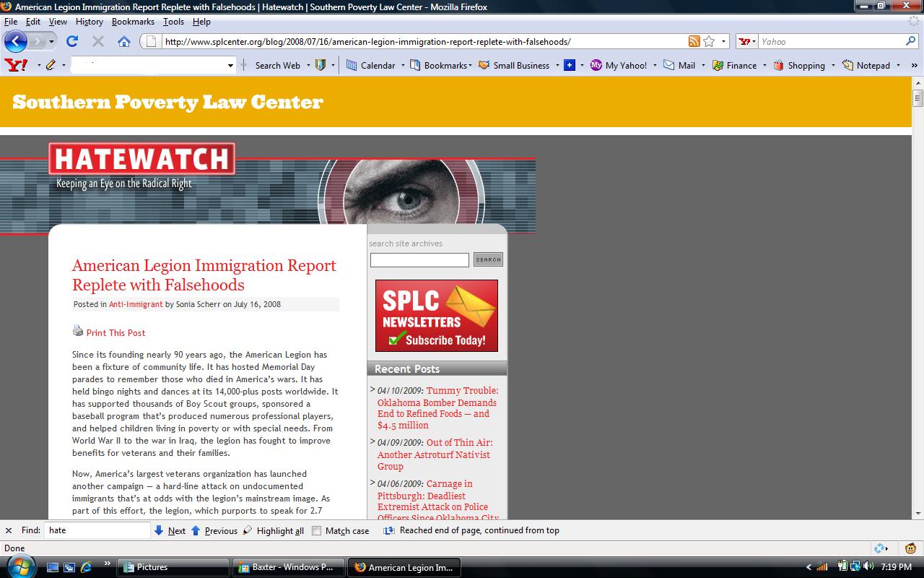Viewport: 924px width, 578px height.
Task: Open the History menu
Action: coord(89,22)
